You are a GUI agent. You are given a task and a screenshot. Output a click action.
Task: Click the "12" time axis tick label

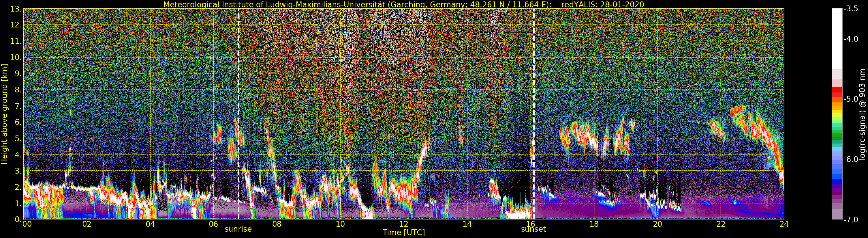tap(404, 224)
